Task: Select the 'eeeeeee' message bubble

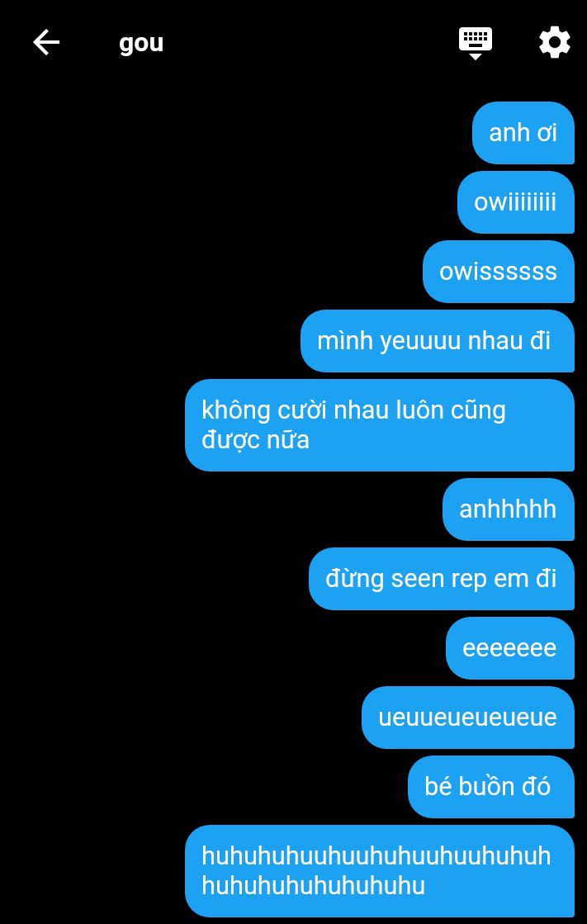Action: coord(509,648)
